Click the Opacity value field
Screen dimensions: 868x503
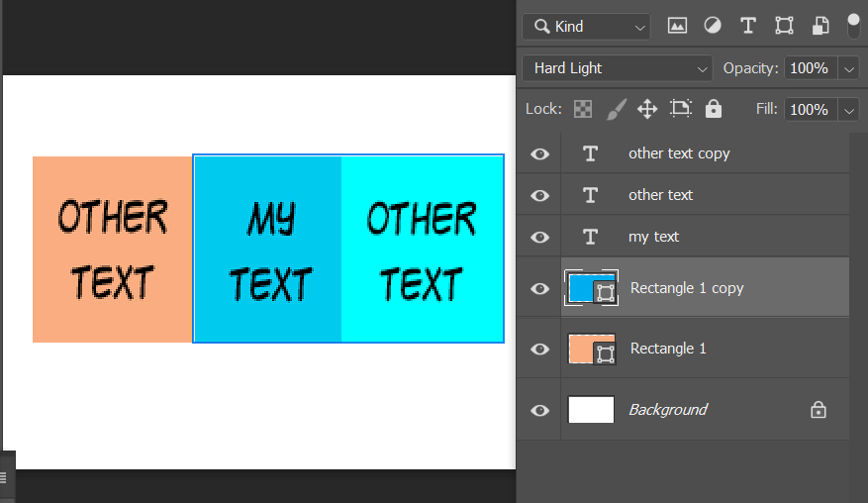pyautogui.click(x=810, y=68)
